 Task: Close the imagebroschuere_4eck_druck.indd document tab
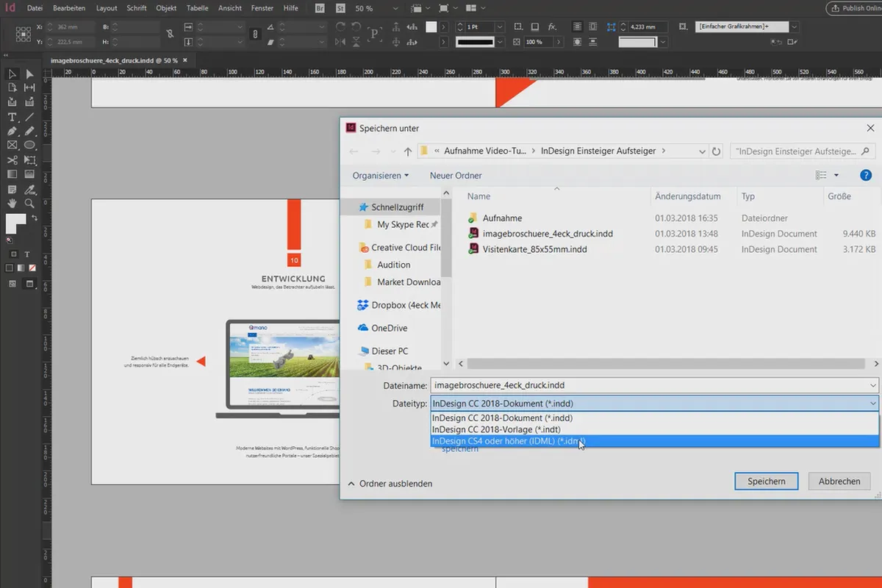tap(185, 60)
